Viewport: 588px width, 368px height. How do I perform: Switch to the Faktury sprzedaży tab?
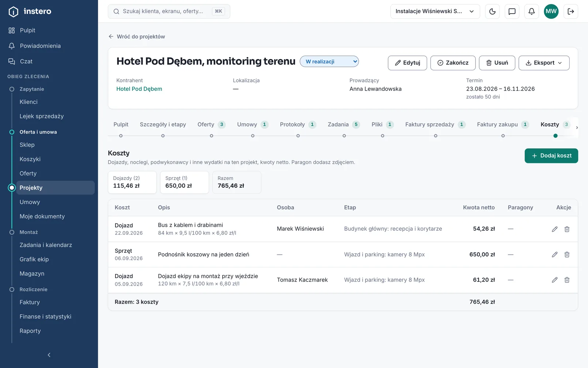(x=435, y=125)
